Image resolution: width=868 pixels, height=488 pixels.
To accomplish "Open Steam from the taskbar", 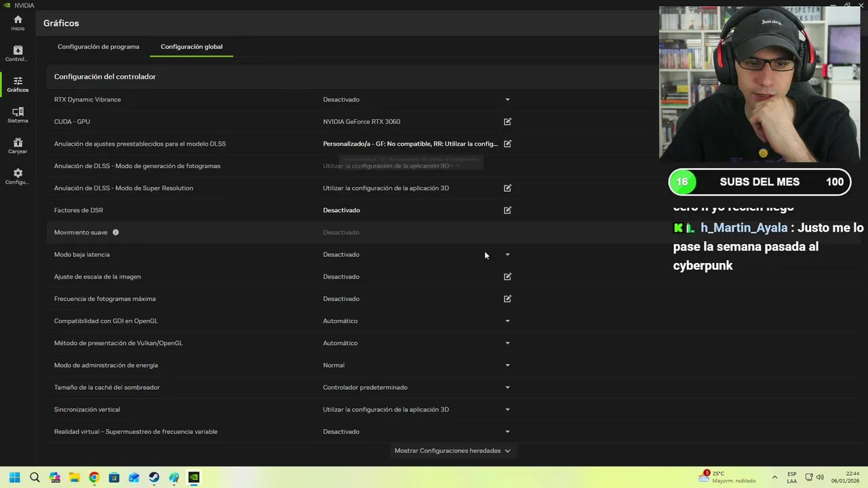I will pos(154,477).
